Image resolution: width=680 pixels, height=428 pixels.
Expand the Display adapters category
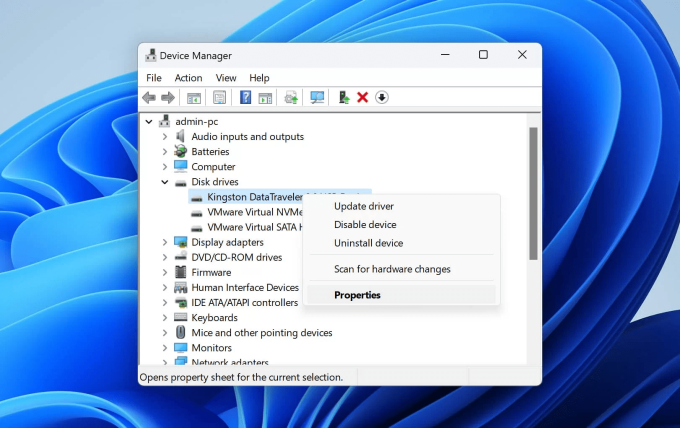tap(165, 242)
